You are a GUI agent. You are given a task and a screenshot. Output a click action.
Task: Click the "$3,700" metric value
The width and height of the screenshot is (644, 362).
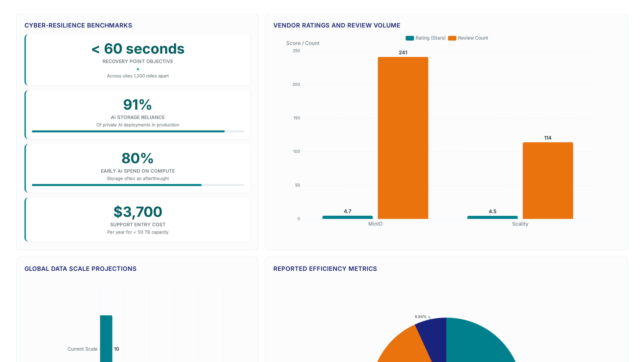point(138,212)
